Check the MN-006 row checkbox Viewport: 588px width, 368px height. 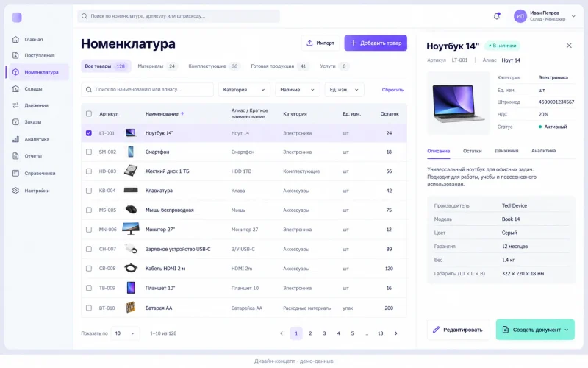click(x=88, y=230)
